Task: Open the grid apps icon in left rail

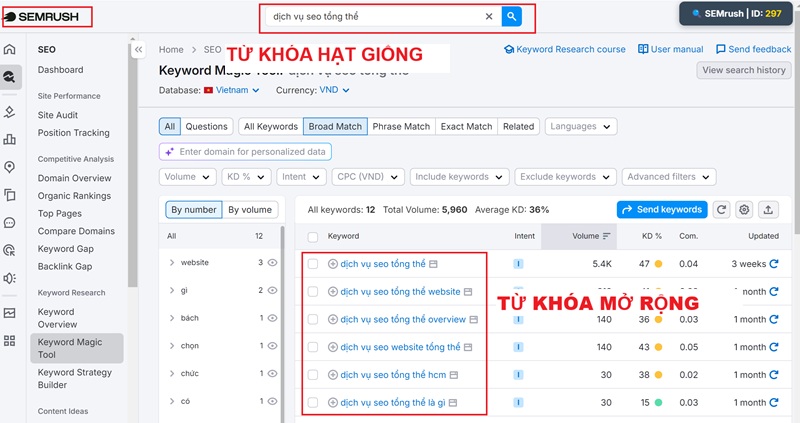Action: [10, 340]
